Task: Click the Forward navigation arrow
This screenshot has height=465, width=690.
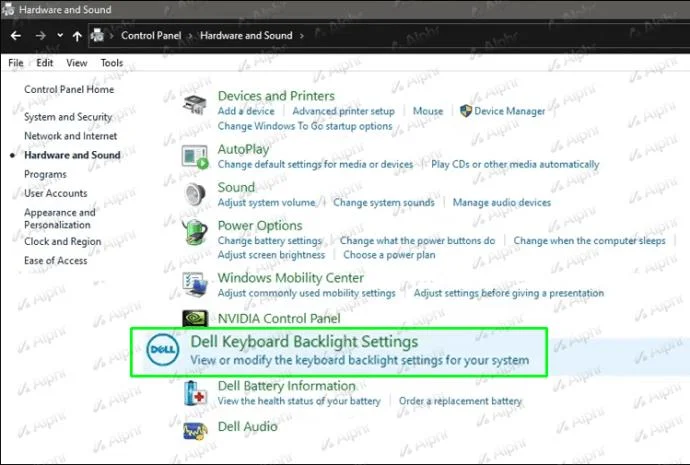Action: pos(40,36)
